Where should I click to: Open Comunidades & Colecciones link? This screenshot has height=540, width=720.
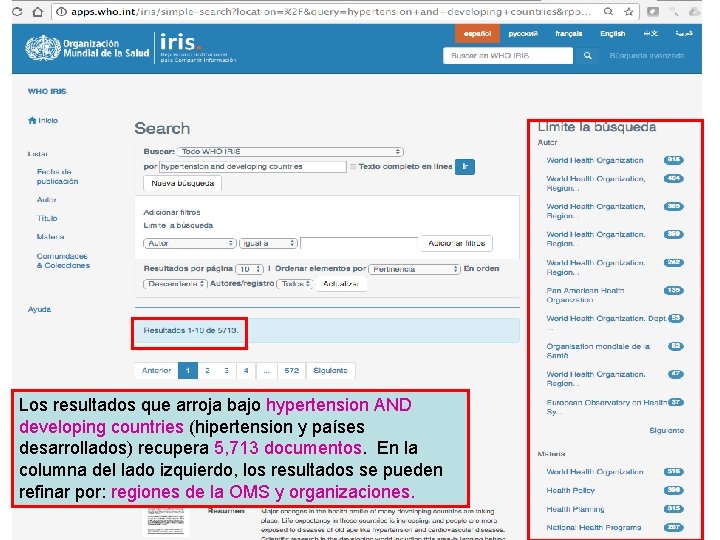(x=63, y=260)
